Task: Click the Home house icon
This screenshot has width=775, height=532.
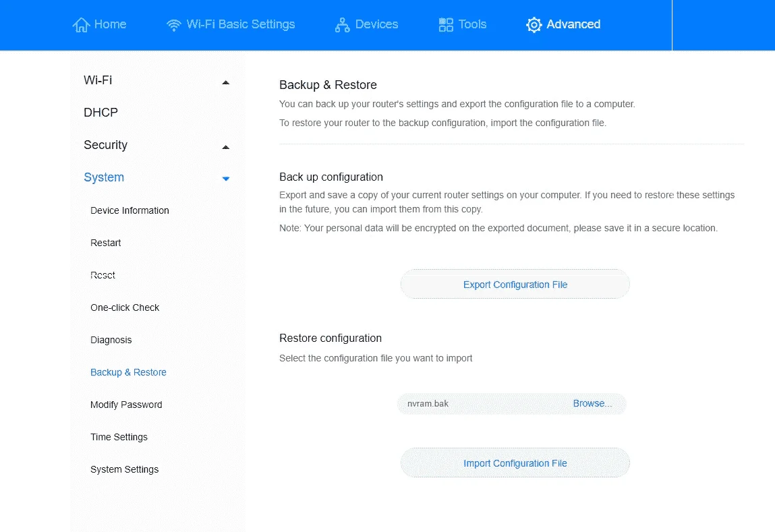Action: coord(81,25)
